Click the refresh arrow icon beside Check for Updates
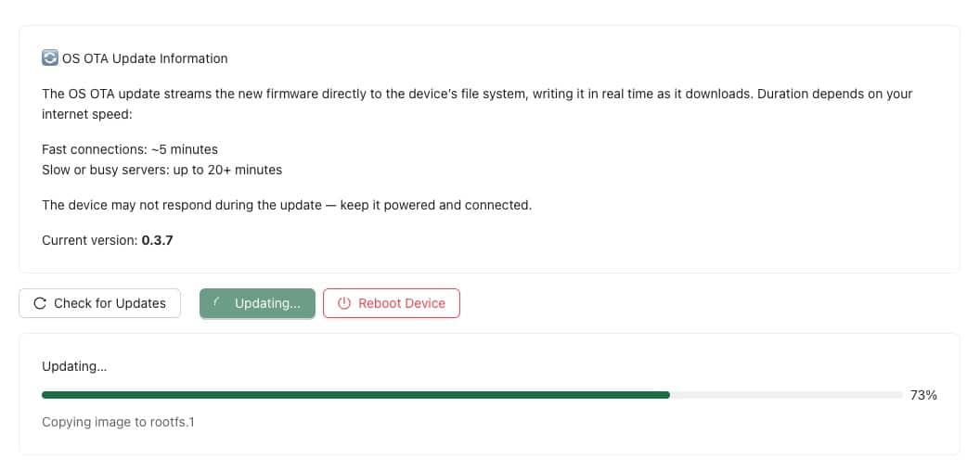The width and height of the screenshot is (980, 471). (x=40, y=303)
